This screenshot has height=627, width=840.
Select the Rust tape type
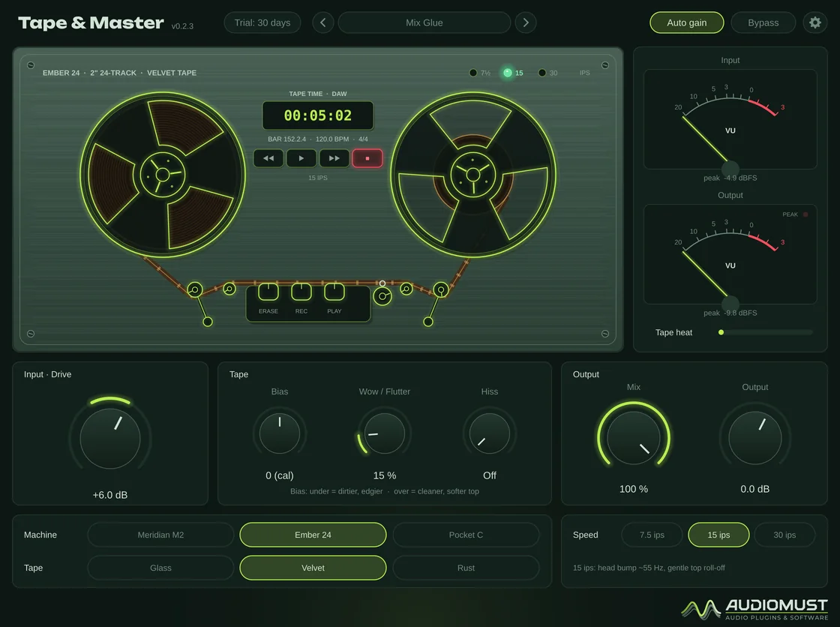click(x=466, y=568)
